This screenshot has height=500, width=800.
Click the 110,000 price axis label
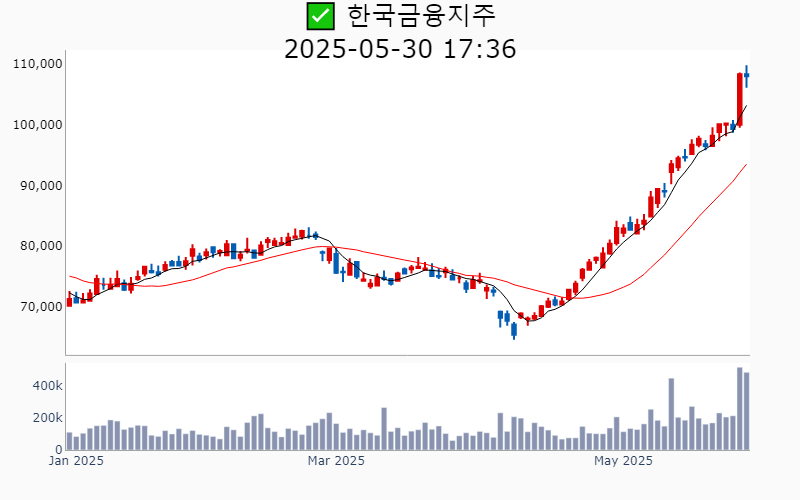(x=38, y=64)
